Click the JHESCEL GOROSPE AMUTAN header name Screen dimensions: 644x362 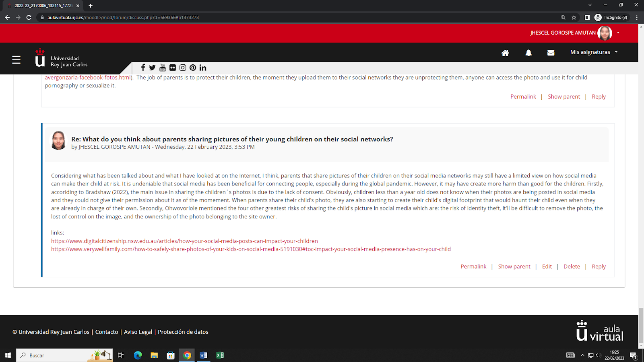pos(563,33)
